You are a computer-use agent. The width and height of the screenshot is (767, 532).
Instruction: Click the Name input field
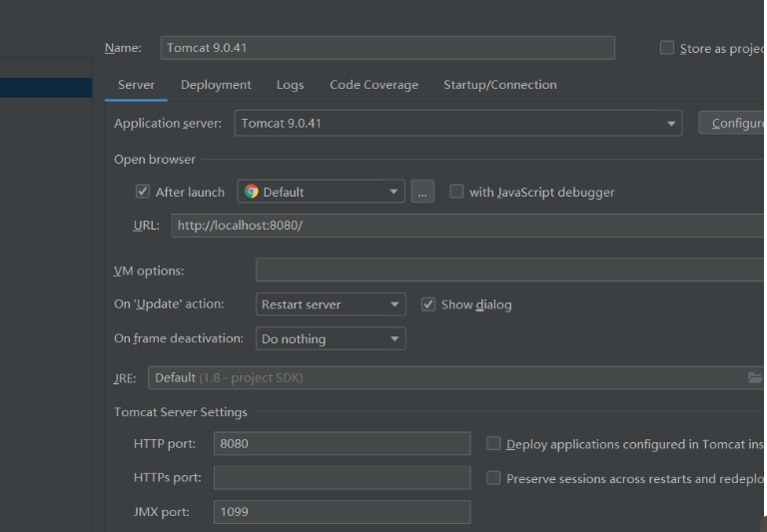[387, 48]
